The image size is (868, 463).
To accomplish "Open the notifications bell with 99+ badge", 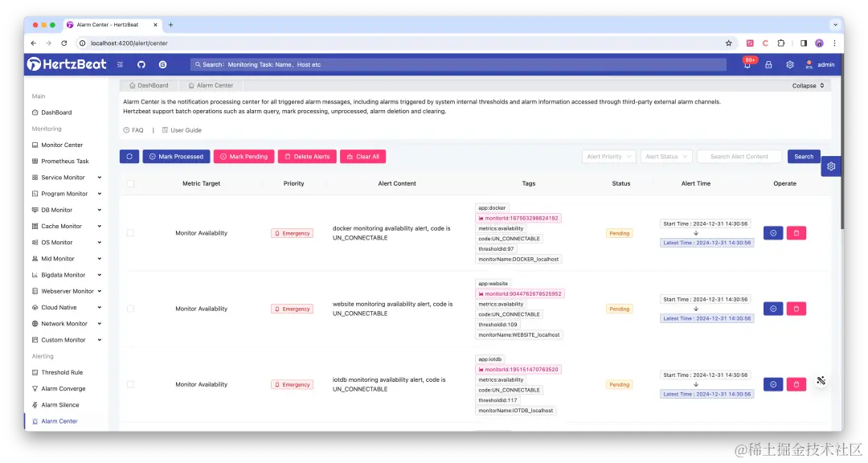I will (x=747, y=64).
